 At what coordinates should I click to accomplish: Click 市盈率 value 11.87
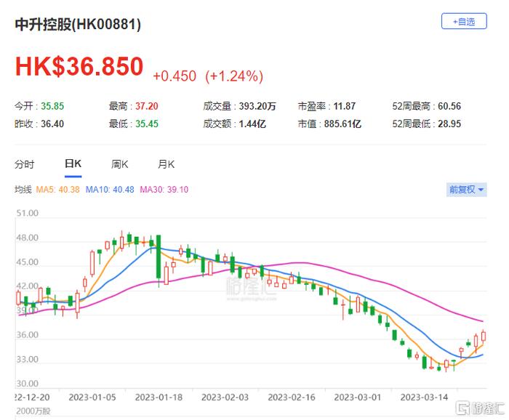tap(345, 106)
